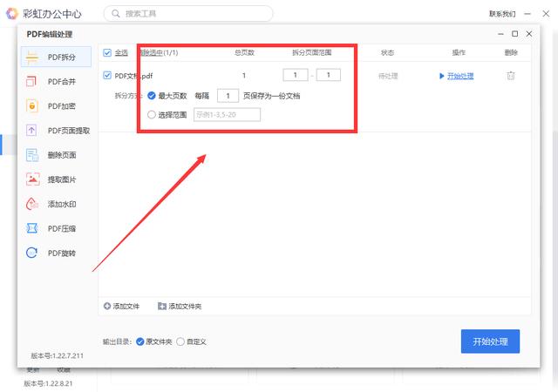The image size is (558, 392).
Task: Click the 添加文件 button label
Action: (126, 306)
